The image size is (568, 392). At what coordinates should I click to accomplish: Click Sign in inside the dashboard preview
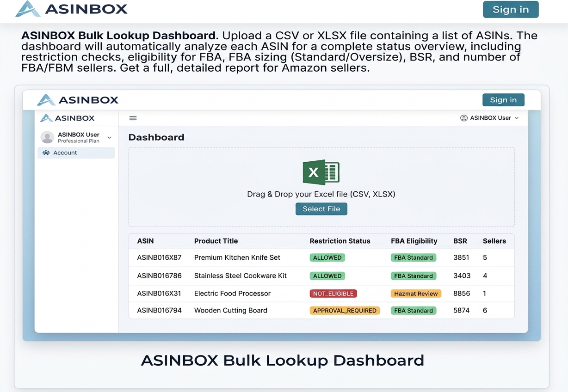503,100
